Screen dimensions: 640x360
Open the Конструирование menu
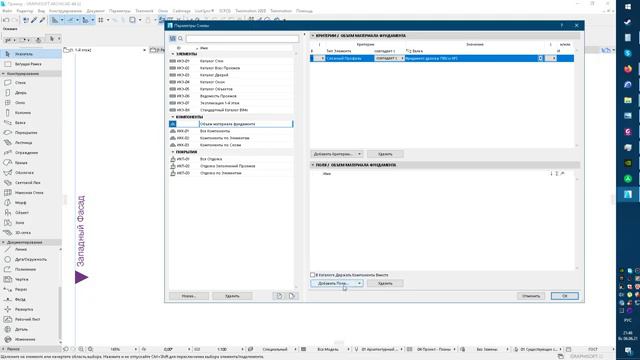pyautogui.click(x=65, y=11)
